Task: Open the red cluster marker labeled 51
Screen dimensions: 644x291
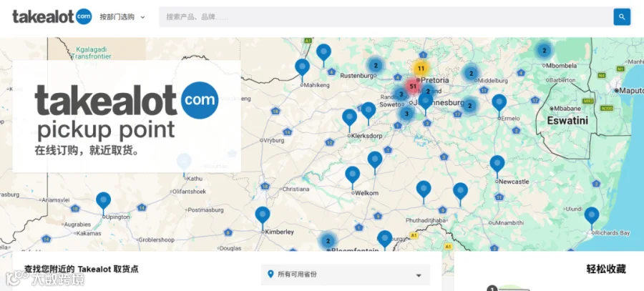Action: 413,87
